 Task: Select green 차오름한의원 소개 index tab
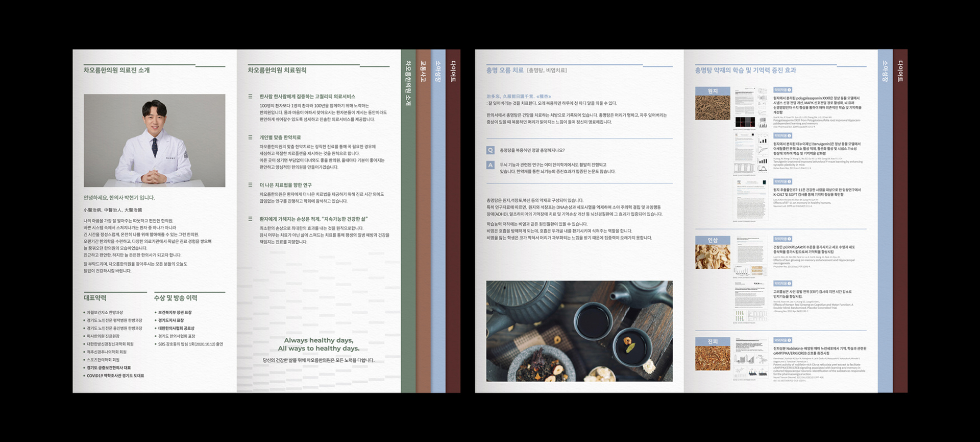[408, 221]
